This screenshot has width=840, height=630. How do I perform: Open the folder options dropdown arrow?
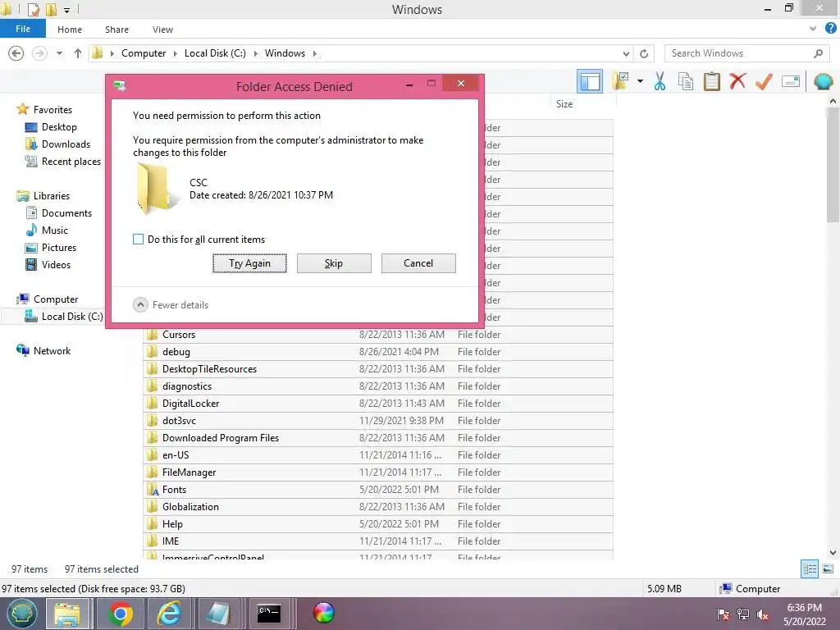(640, 81)
